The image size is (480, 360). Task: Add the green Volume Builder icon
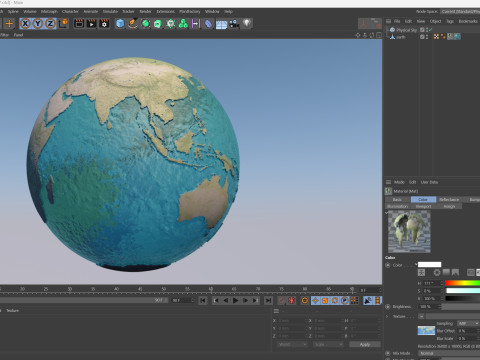(x=183, y=24)
